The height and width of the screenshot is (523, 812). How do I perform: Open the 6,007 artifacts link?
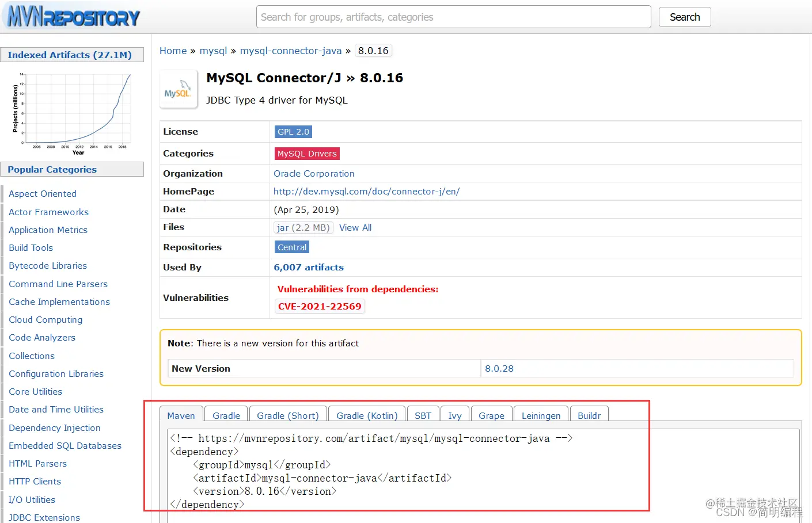pyautogui.click(x=309, y=268)
